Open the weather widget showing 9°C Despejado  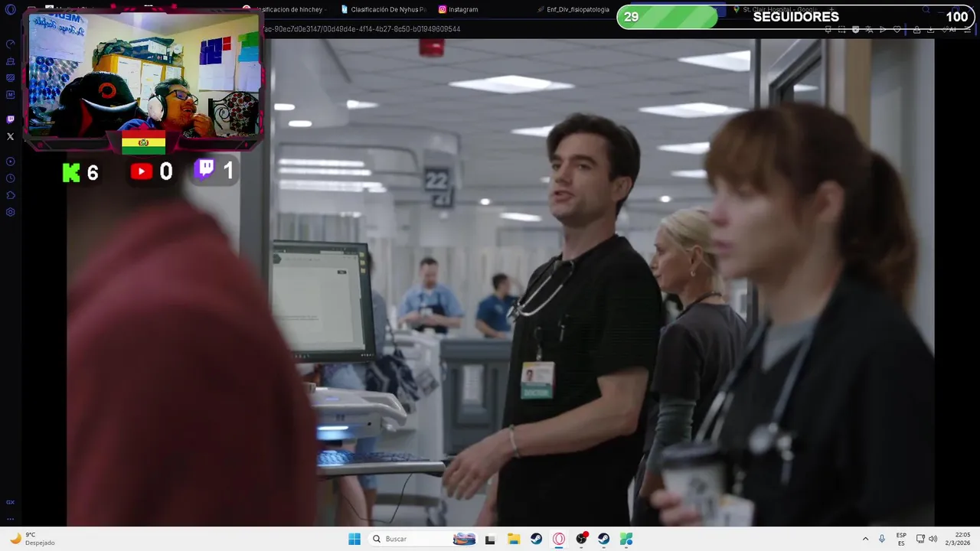(x=32, y=539)
